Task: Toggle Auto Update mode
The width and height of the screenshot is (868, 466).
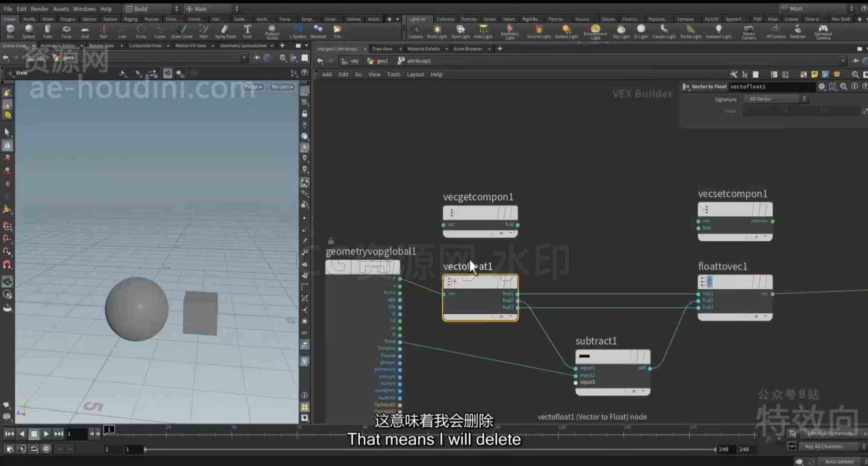Action: pyautogui.click(x=840, y=461)
